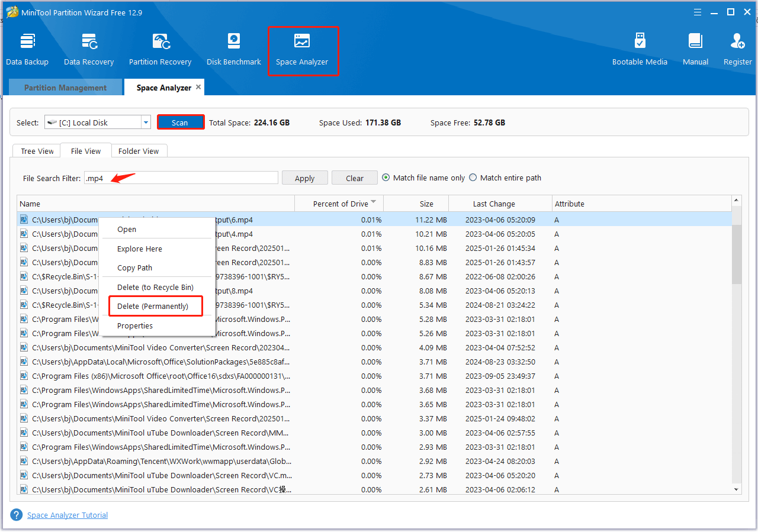Viewport: 758px width, 532px height.
Task: Click file icon of the 5.34 MB row
Action: point(24,305)
